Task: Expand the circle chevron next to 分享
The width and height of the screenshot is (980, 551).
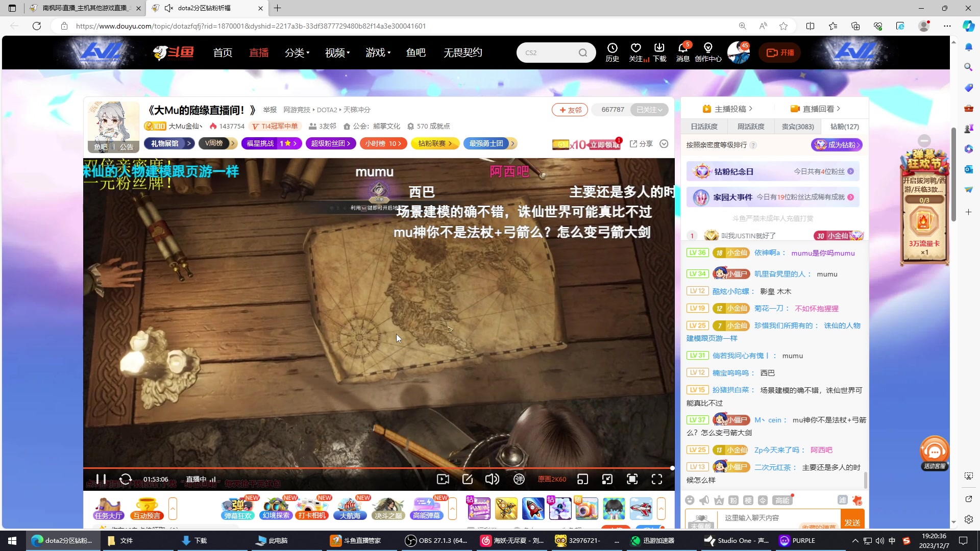Action: click(664, 144)
